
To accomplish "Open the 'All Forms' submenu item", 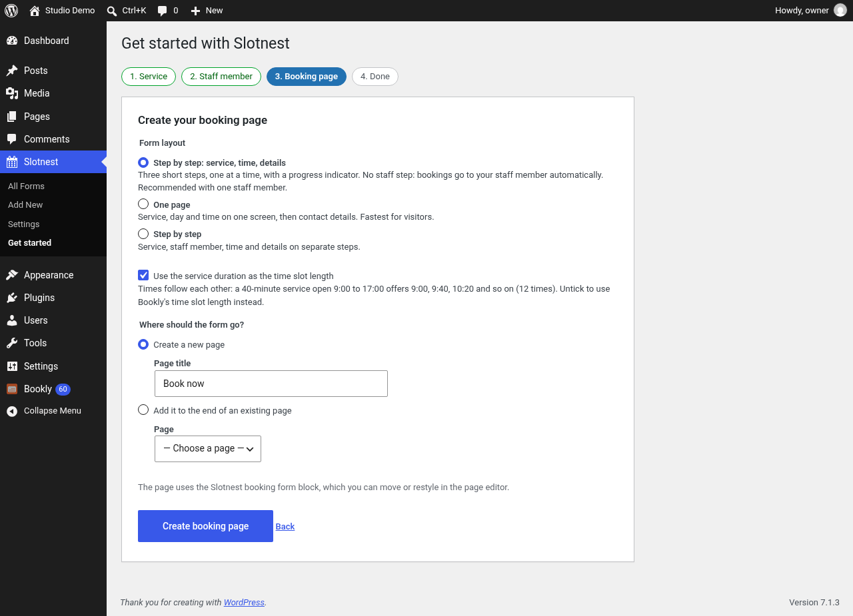I will tap(27, 186).
